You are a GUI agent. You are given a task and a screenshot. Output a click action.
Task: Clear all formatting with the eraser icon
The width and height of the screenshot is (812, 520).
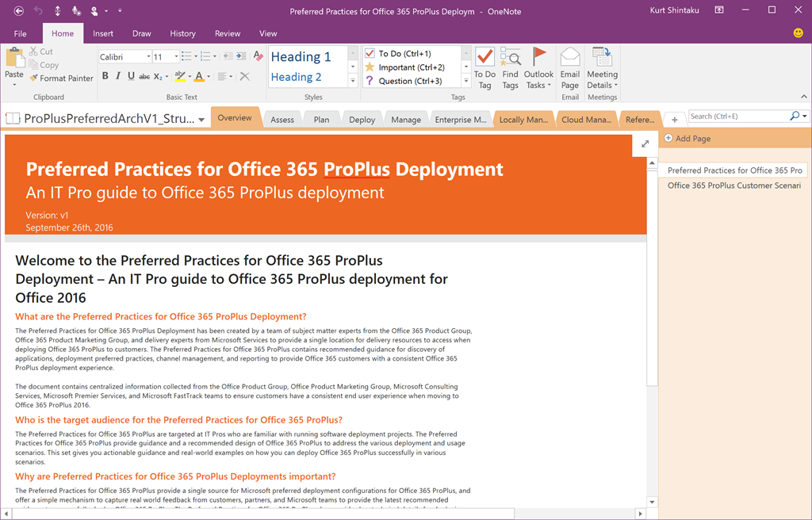click(x=258, y=56)
